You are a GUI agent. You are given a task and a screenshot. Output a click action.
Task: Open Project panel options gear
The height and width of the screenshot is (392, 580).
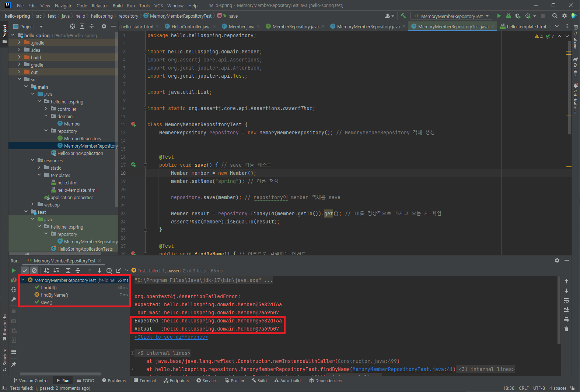click(104, 26)
